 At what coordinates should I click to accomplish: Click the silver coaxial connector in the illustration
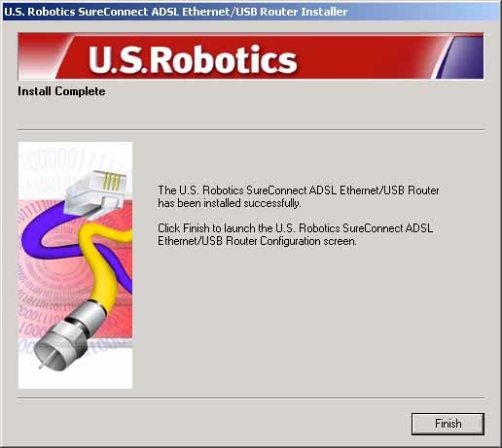click(66, 338)
